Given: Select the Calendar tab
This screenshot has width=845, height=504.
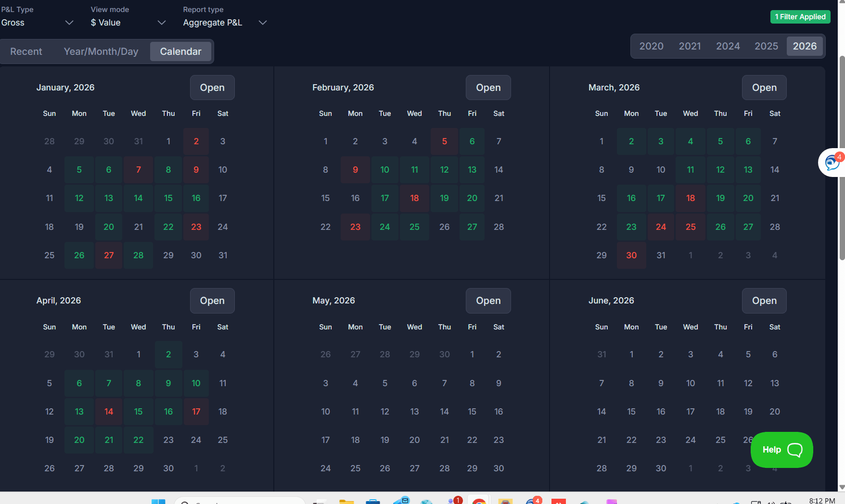Looking at the screenshot, I should (180, 51).
